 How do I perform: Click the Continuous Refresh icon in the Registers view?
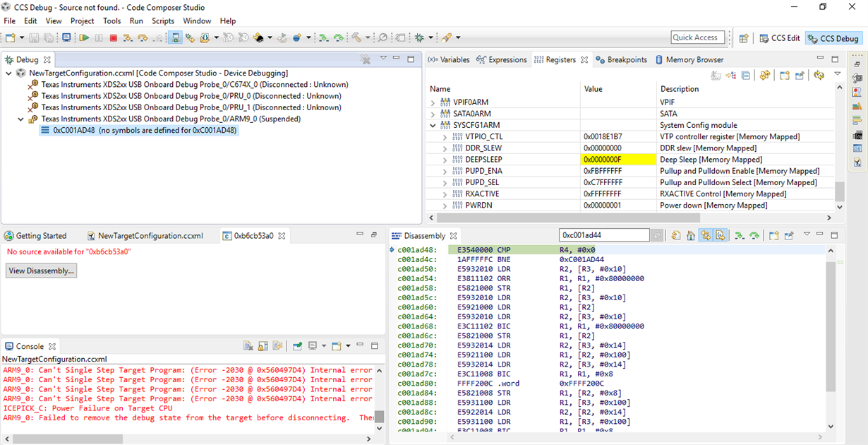click(765, 75)
